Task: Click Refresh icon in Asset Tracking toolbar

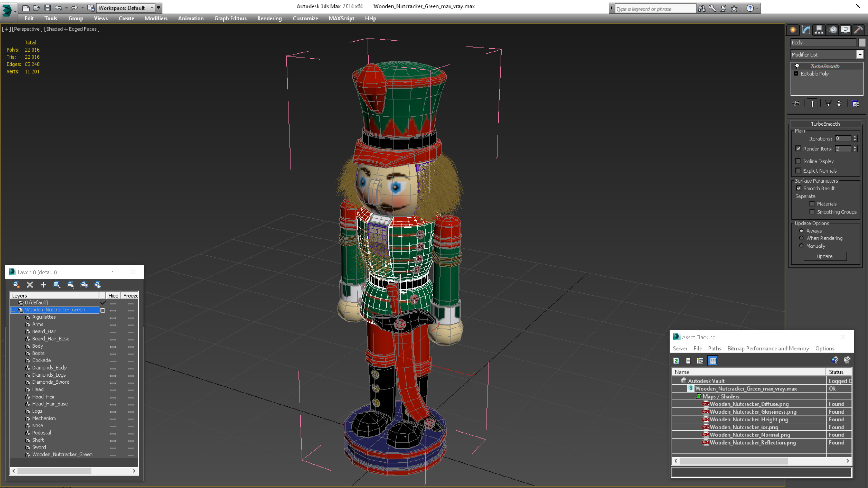Action: tap(676, 361)
